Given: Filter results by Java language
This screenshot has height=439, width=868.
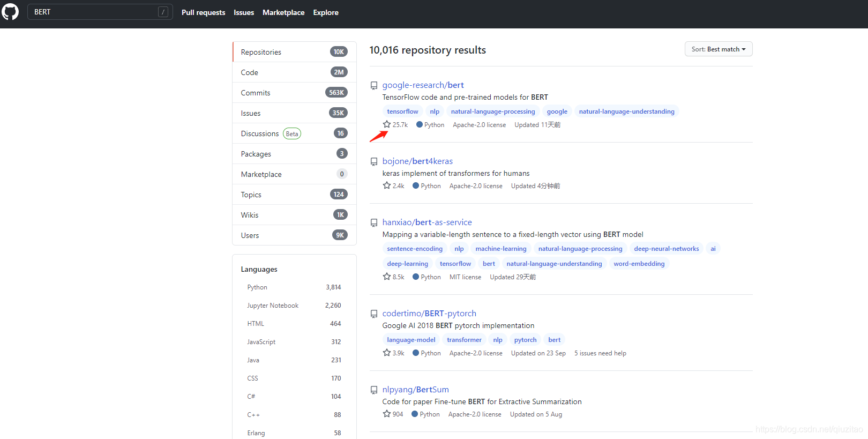Looking at the screenshot, I should [294, 360].
